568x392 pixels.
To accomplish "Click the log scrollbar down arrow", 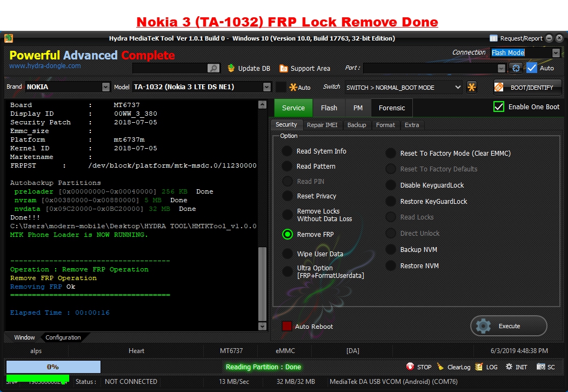I will (x=263, y=326).
